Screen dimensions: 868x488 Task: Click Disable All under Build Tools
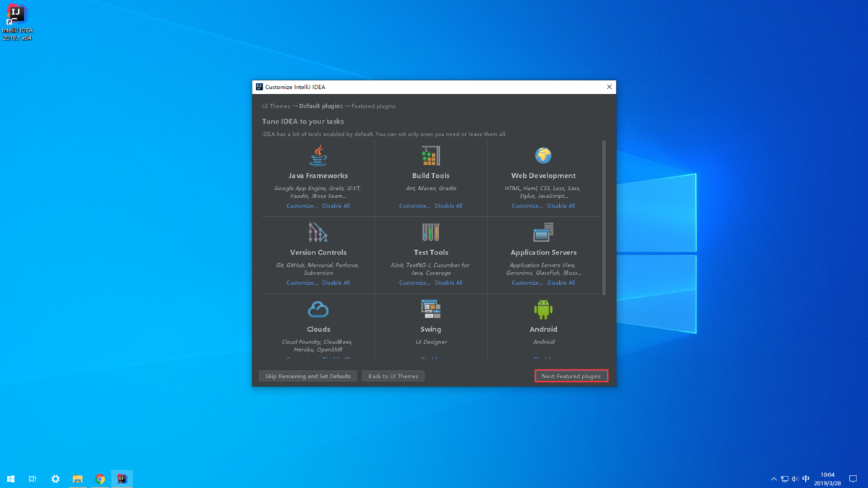(x=448, y=206)
